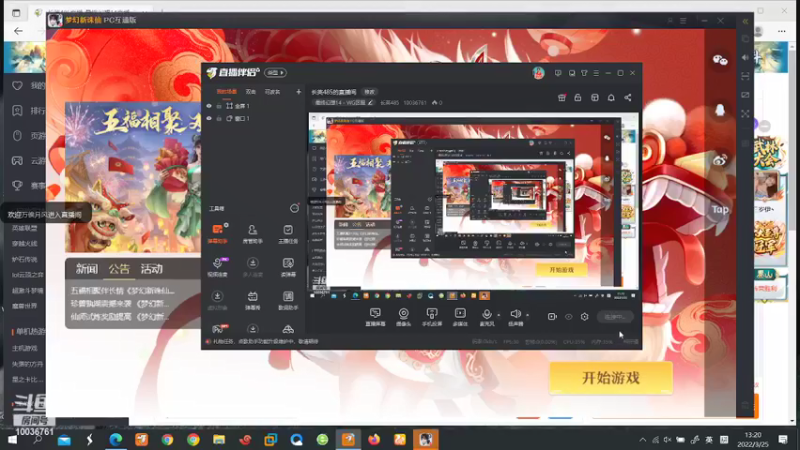Open the 弹幕秀 tool
Screen dimensions: 800x450
coord(253,301)
